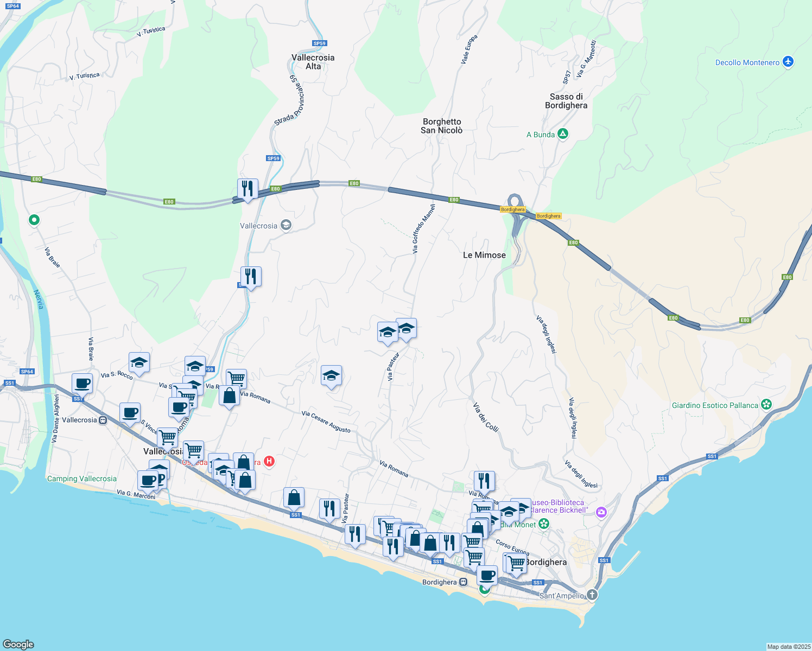Click the Via G. Matteotti street label
The width and height of the screenshot is (812, 651).
[587, 59]
